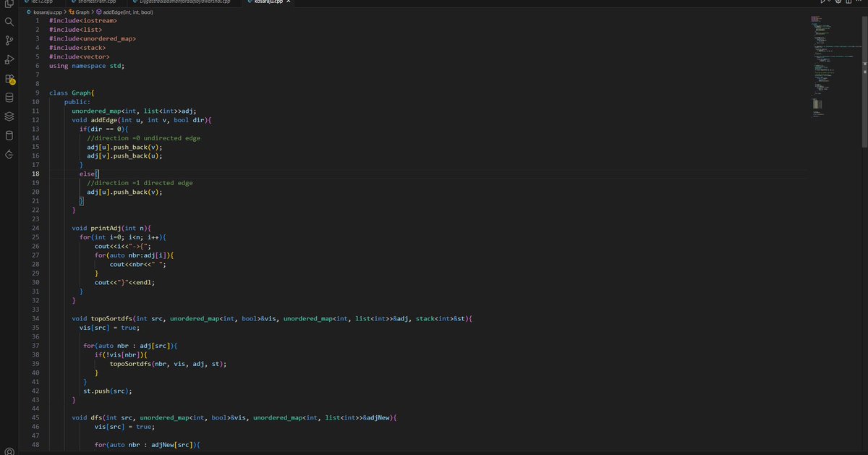Run the C++ file with play icon
Image resolution: width=868 pixels, height=455 pixels.
pos(822,2)
